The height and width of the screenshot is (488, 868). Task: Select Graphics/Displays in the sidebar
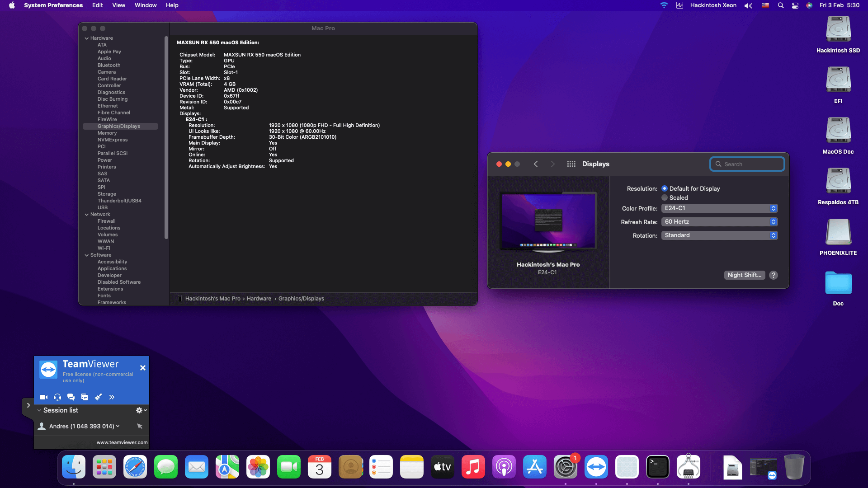click(120, 127)
